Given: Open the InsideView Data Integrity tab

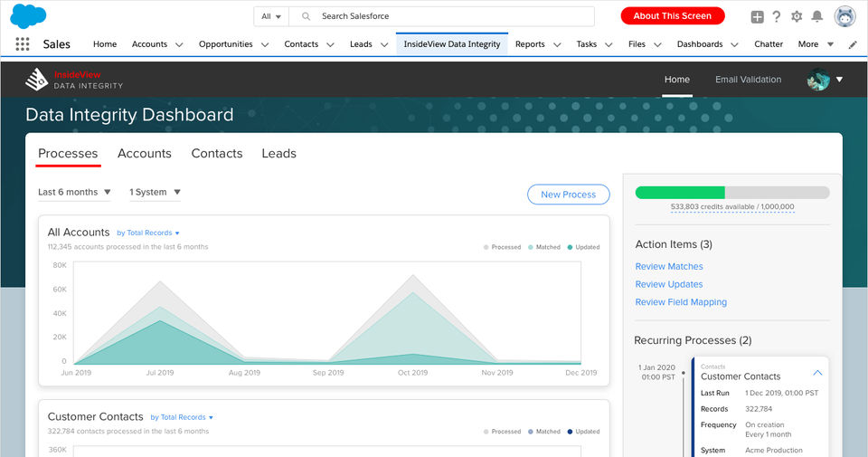Looking at the screenshot, I should pyautogui.click(x=452, y=44).
